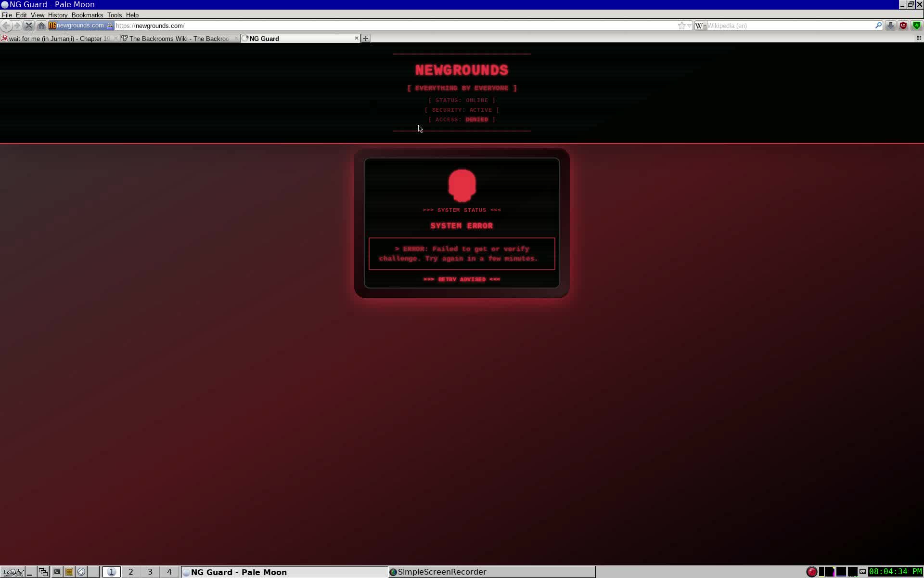Screen dimensions: 924x578
Task: Switch to The Backrooms Wiki tab
Action: pos(180,39)
